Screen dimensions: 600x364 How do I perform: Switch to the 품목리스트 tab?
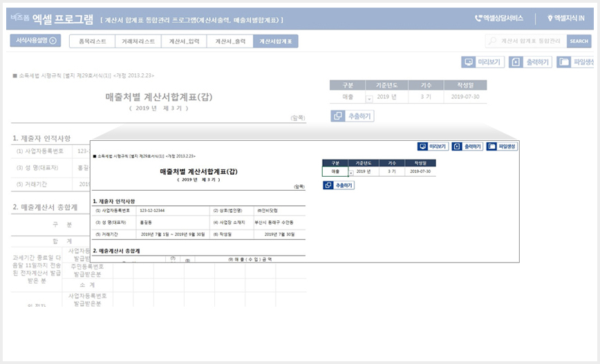(92, 41)
